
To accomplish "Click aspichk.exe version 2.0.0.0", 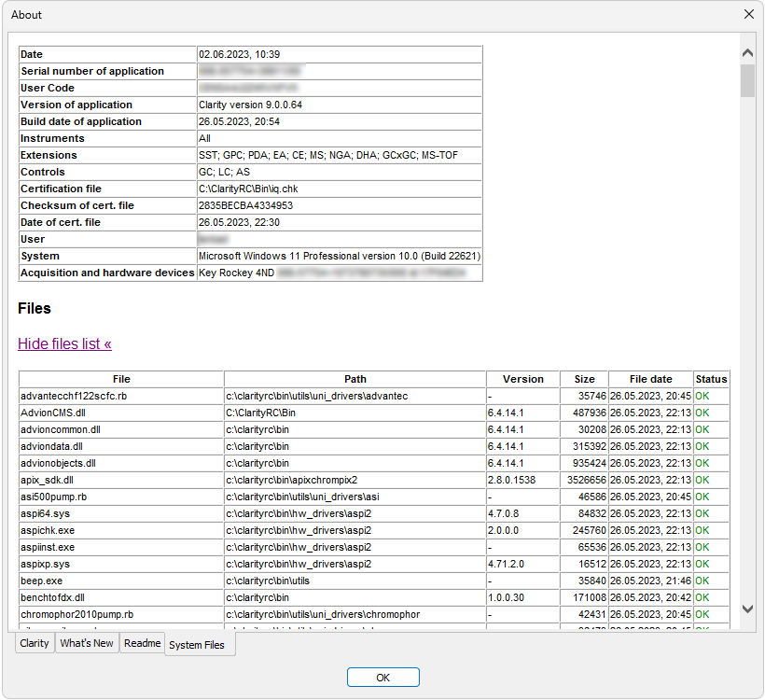I will (x=503, y=530).
